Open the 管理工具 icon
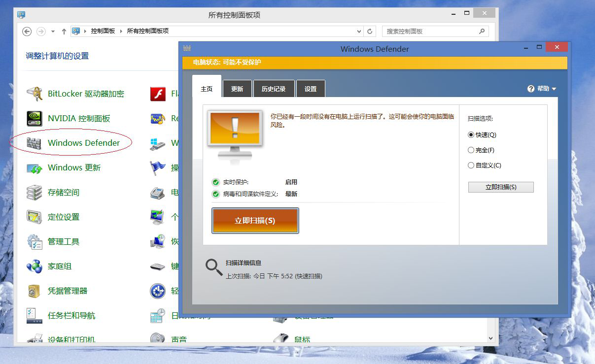Viewport: 595px width, 364px height. coord(35,242)
